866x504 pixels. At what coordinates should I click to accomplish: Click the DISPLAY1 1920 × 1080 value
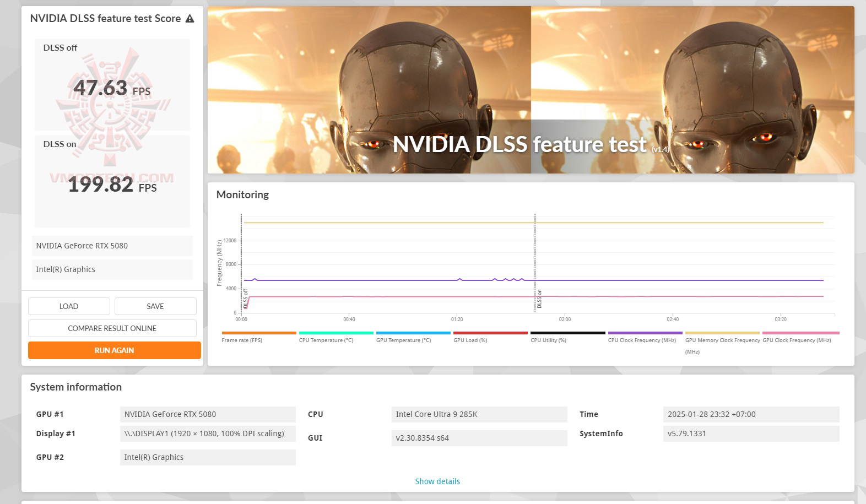coord(208,433)
